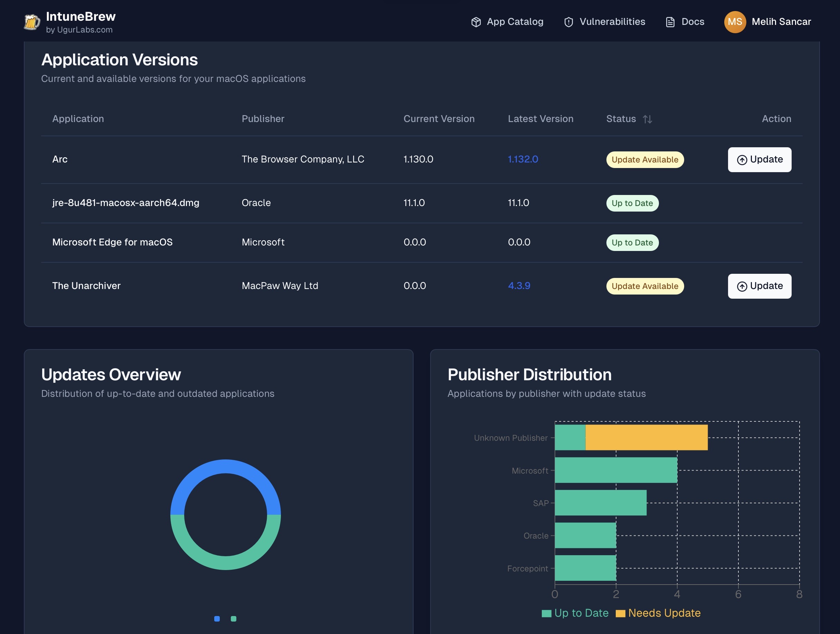Update The Unarchiver application
Screen dimensions: 840x634
point(759,286)
